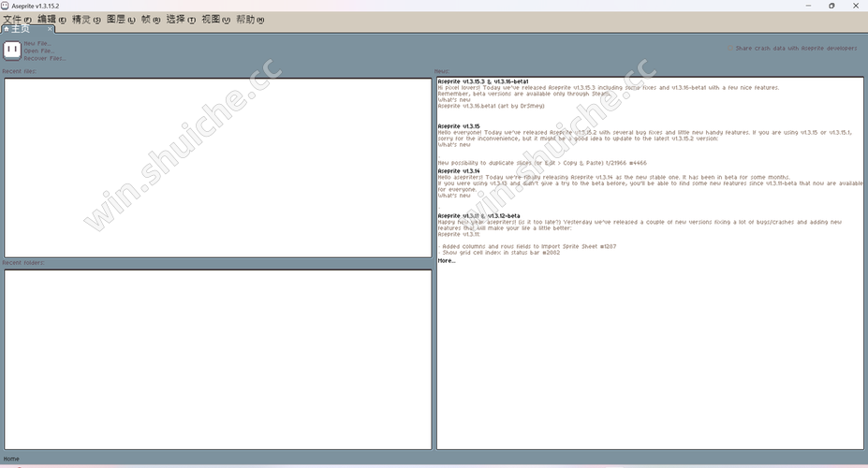The width and height of the screenshot is (868, 468).
Task: Minimize the Aseprite window
Action: tap(808, 6)
